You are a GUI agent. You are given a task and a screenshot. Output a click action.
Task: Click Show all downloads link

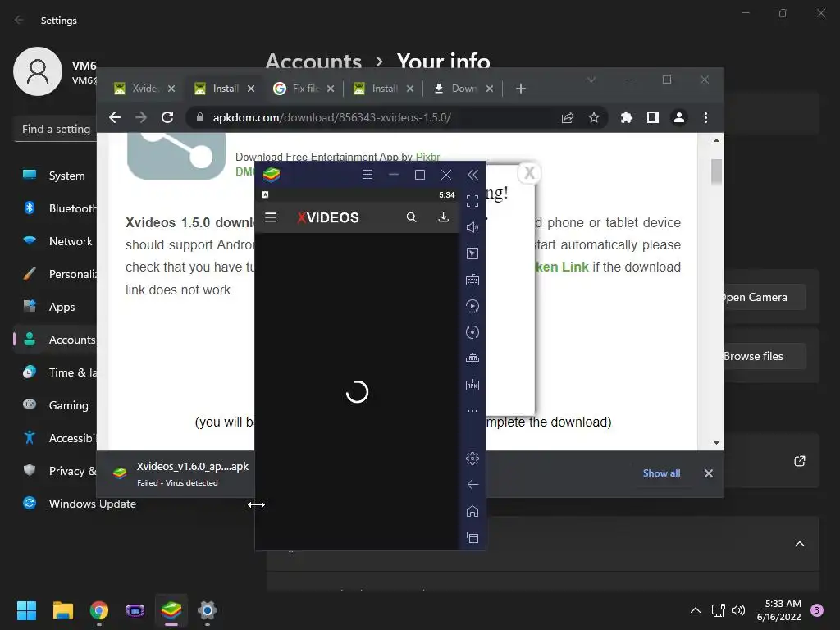[x=662, y=473]
